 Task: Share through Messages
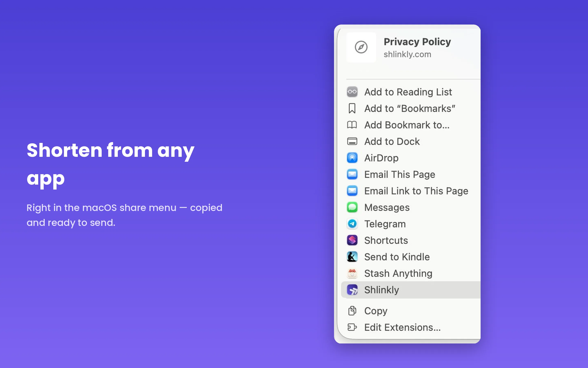point(411,207)
